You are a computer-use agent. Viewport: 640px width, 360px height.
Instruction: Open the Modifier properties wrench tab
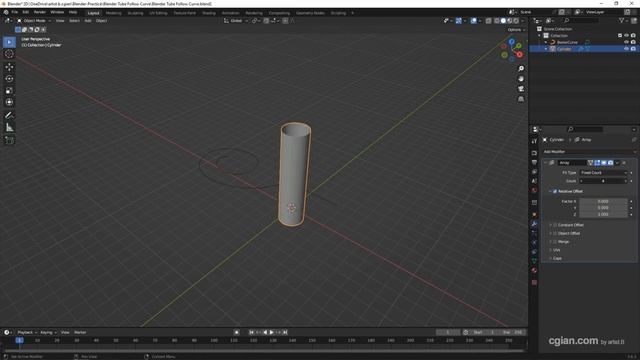coord(534,224)
